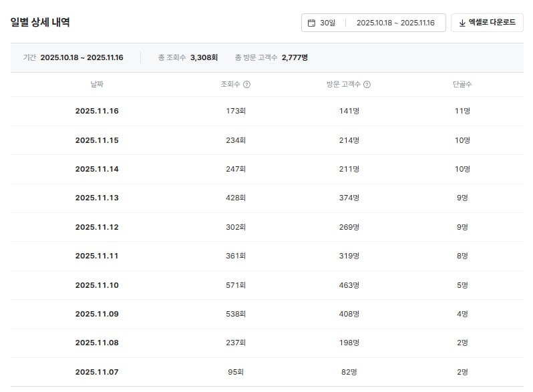Open the 2025.10.18 ~ 2025.11.16 date range picker

tap(395, 23)
